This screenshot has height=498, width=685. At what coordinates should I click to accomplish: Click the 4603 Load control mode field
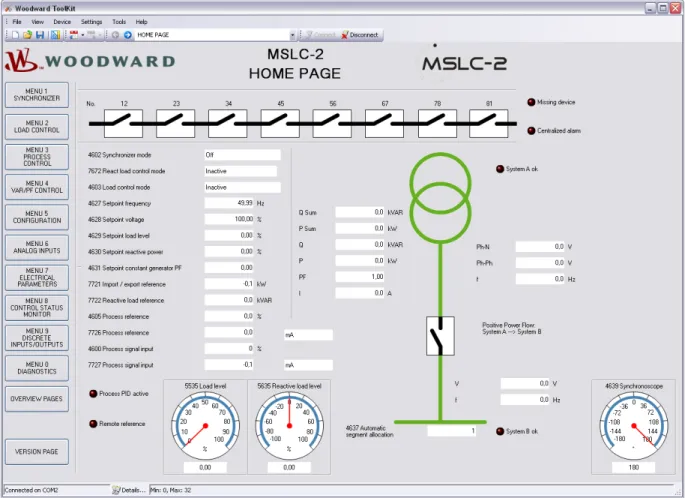pyautogui.click(x=242, y=187)
